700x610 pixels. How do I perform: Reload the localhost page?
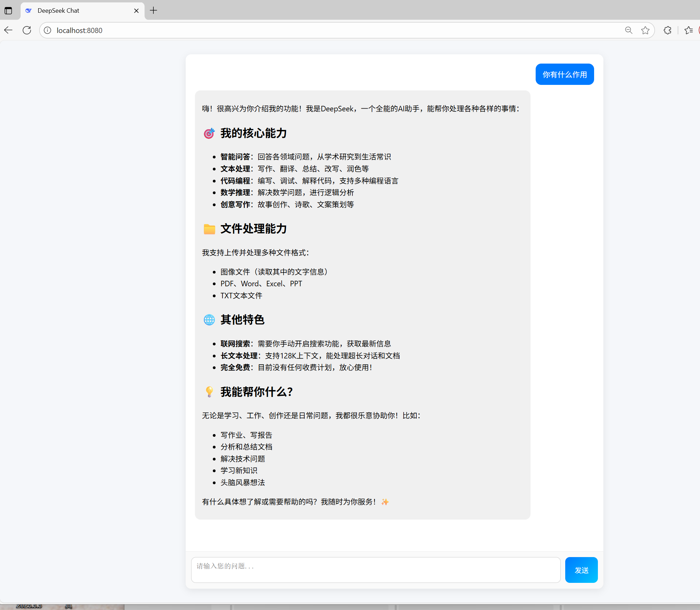point(27,30)
